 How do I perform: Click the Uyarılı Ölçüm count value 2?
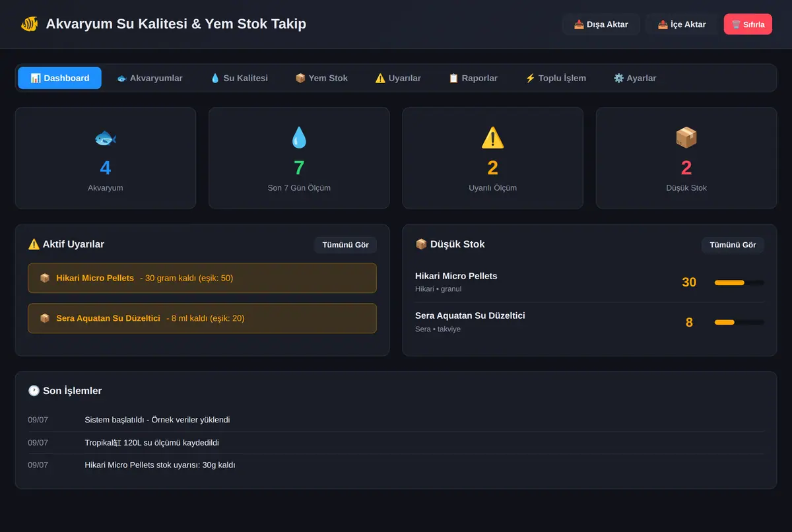tap(492, 168)
